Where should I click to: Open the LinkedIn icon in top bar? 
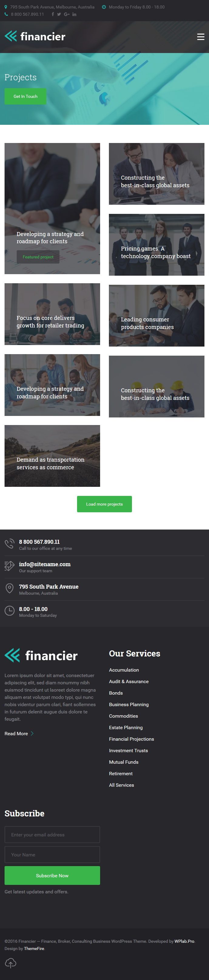point(74,15)
